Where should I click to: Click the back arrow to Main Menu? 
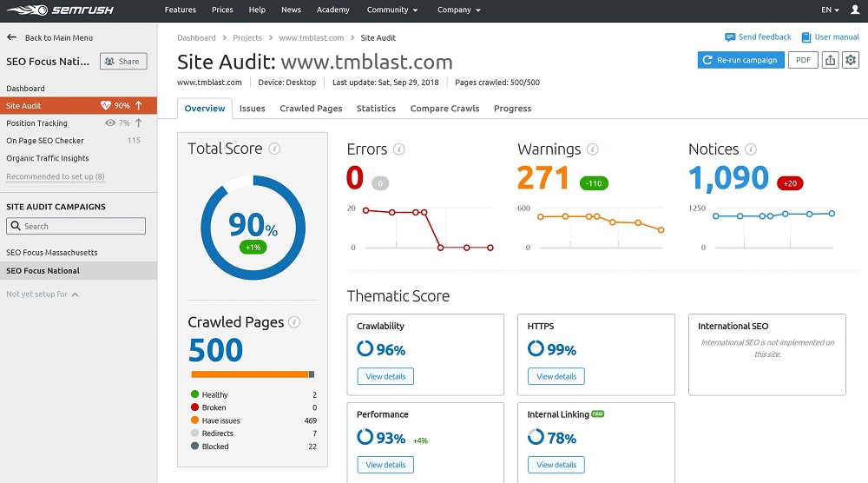coord(11,37)
